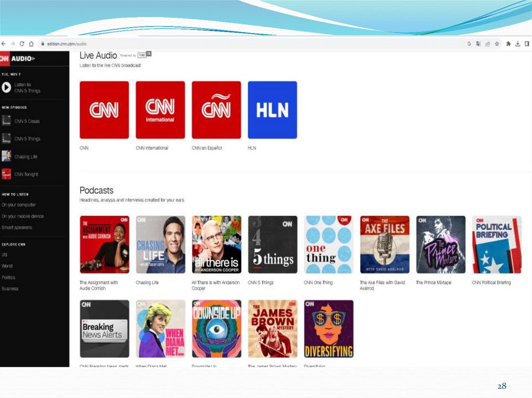Click the CNN en Español caption link
The image size is (532, 398).
(x=207, y=148)
